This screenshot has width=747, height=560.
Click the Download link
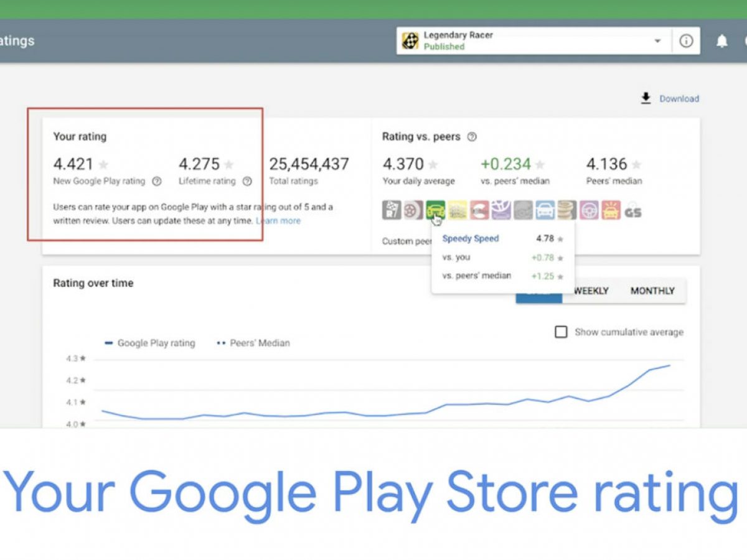pyautogui.click(x=679, y=98)
